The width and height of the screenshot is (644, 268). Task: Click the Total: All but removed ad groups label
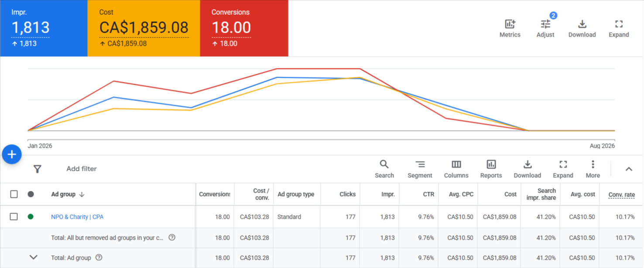coord(107,237)
